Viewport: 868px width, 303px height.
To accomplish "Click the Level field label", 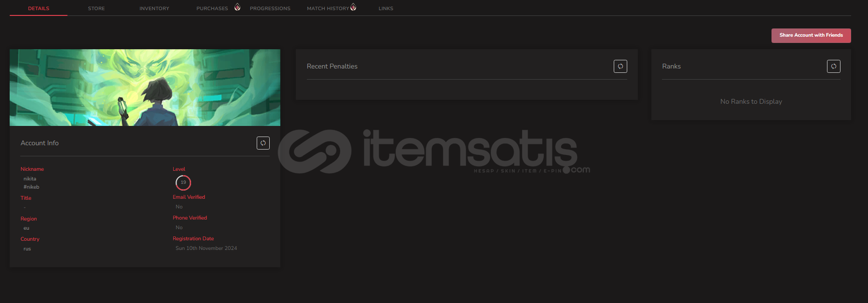I will [179, 169].
